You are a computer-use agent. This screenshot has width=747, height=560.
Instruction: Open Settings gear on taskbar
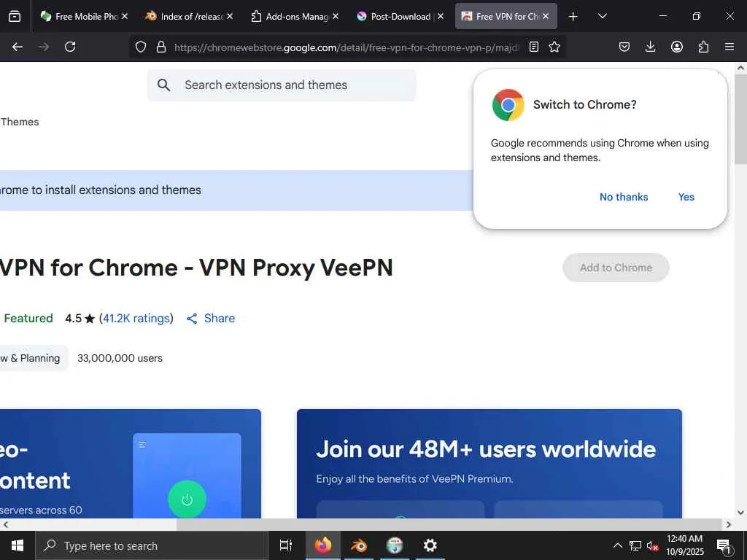click(x=430, y=545)
